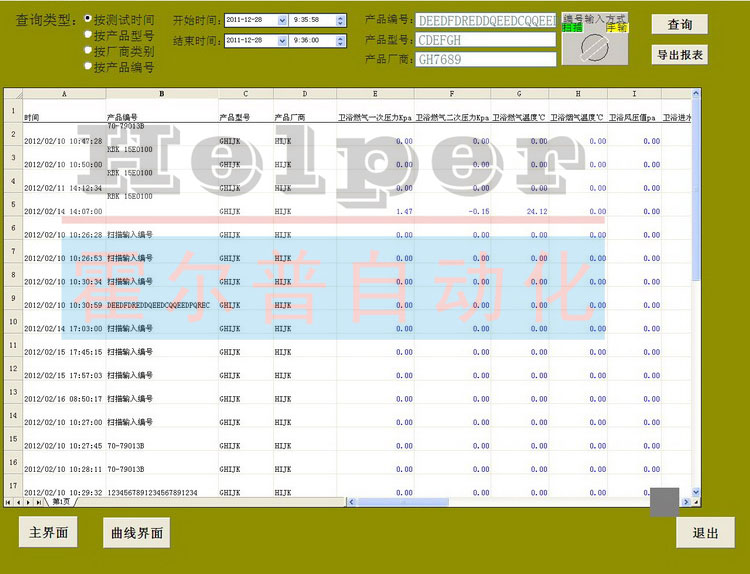Image resolution: width=750 pixels, height=574 pixels.
Task: Go to 主界面 main screen button
Action: 48,532
